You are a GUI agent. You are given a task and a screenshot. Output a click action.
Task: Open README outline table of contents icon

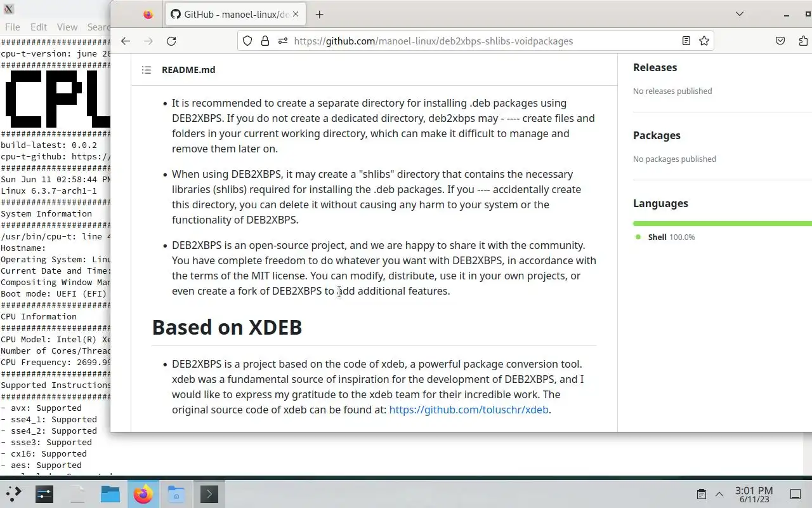(x=147, y=70)
